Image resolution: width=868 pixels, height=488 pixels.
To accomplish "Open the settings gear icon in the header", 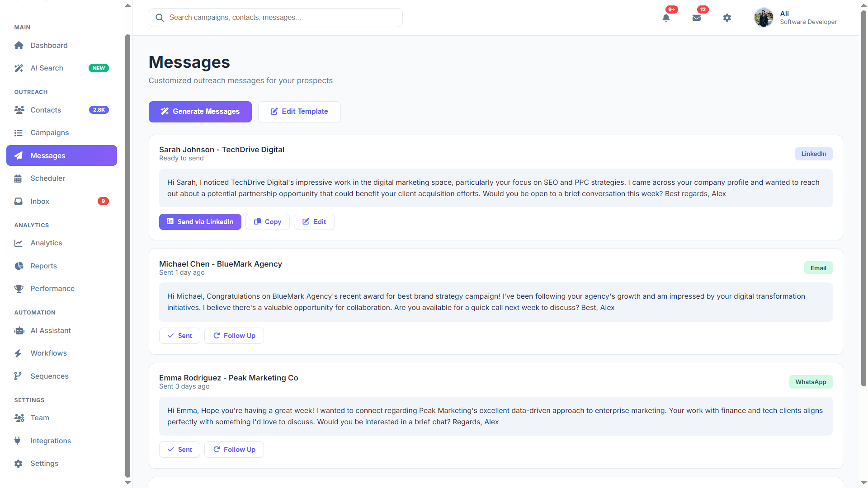I will [x=727, y=18].
